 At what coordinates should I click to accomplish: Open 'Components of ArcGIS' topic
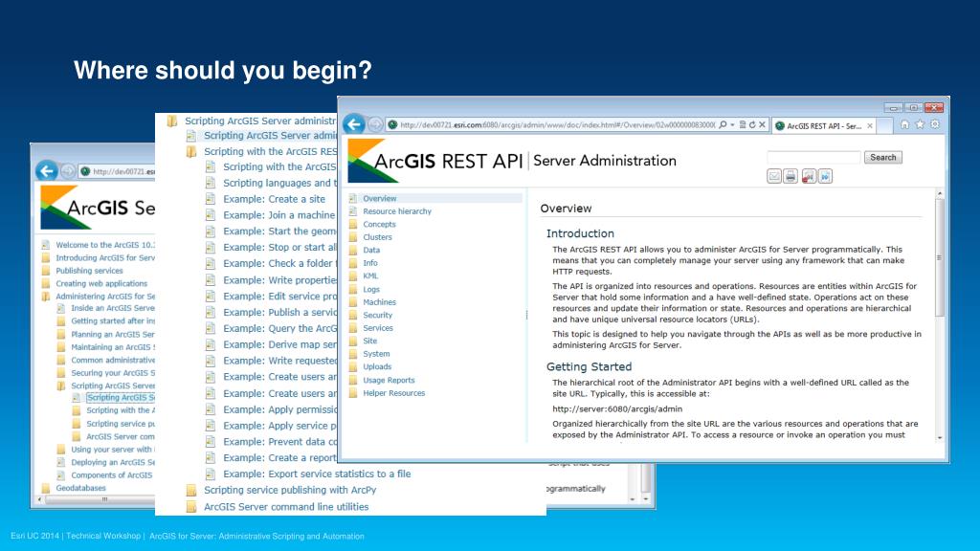coord(111,475)
